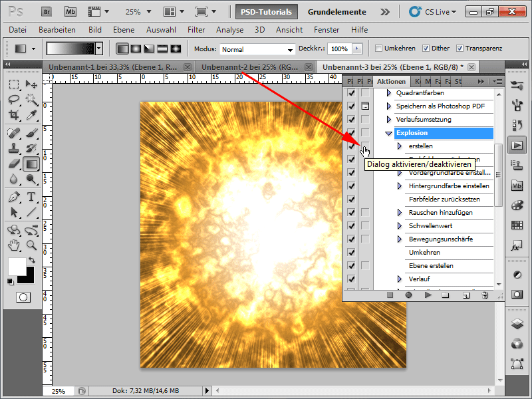
Task: Select the Line tool
Action: (x=31, y=212)
